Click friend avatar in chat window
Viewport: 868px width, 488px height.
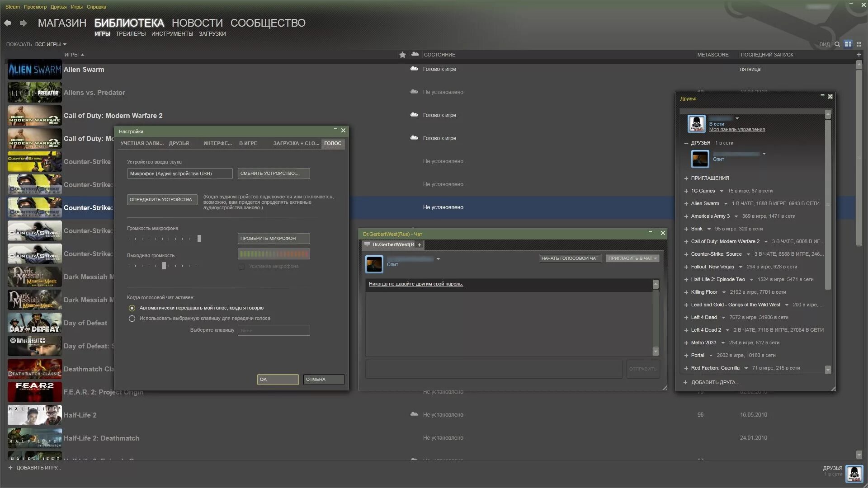pyautogui.click(x=374, y=264)
